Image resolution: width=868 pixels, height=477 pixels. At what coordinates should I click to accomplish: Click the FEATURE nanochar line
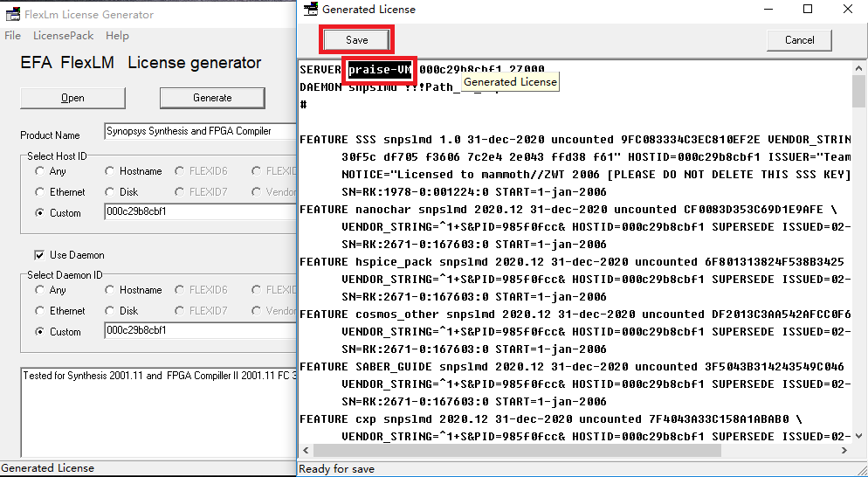click(x=568, y=210)
